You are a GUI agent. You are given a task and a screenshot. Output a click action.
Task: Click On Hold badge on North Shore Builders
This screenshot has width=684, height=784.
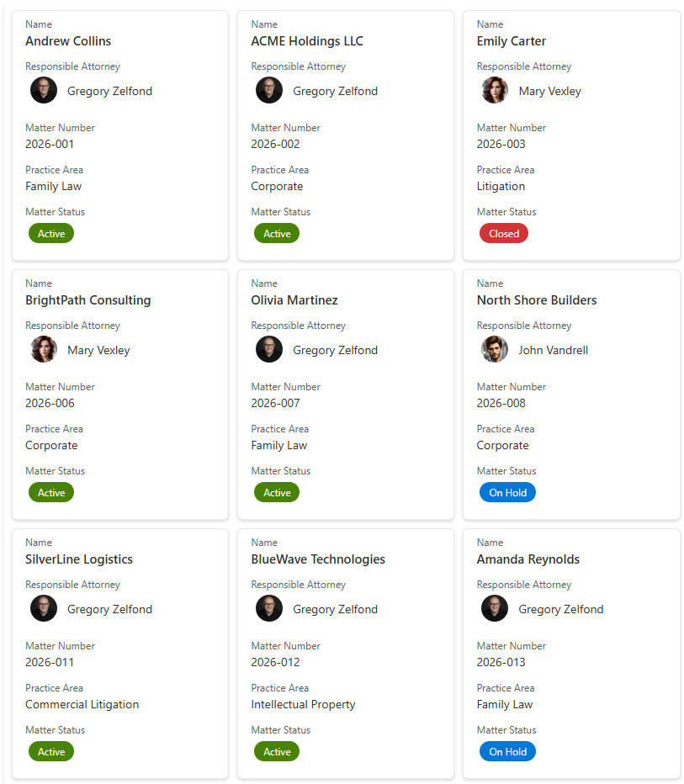pyautogui.click(x=507, y=493)
